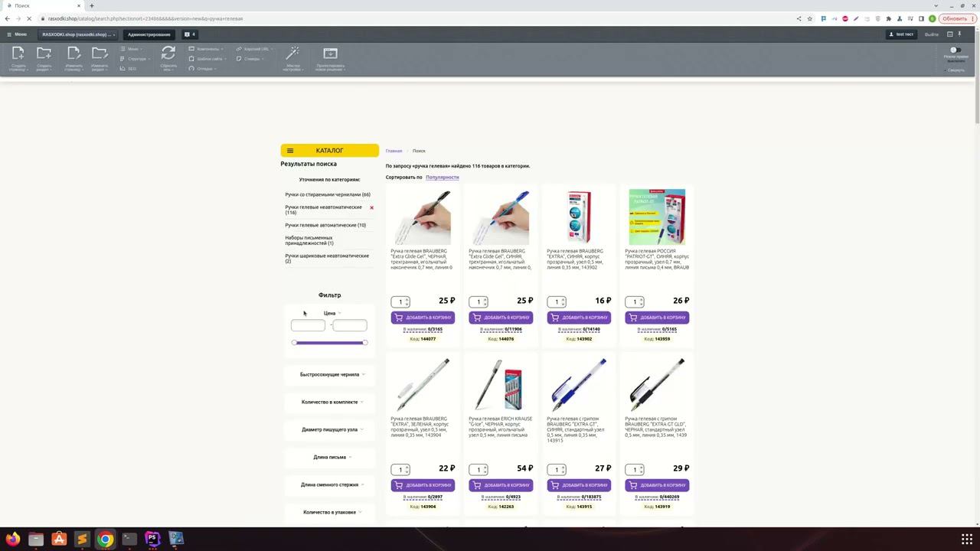Open the Files manager in taskbar
This screenshot has width=980, height=551.
point(36,539)
